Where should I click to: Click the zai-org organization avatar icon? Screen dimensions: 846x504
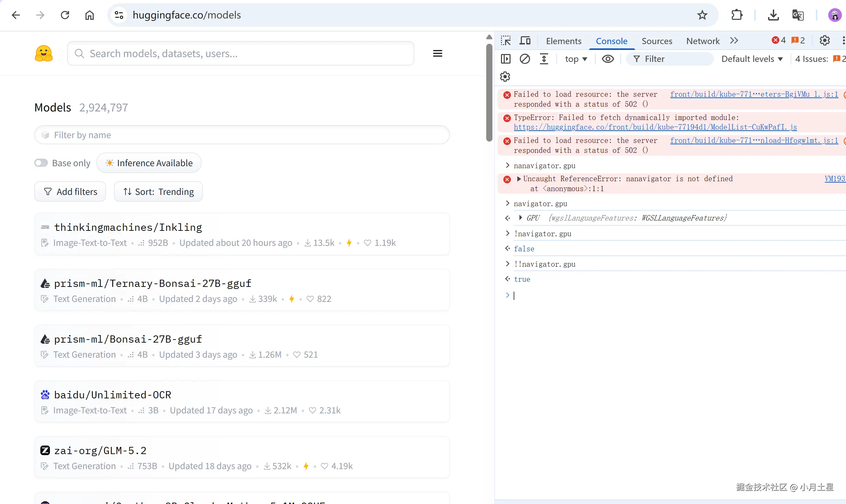pyautogui.click(x=45, y=450)
